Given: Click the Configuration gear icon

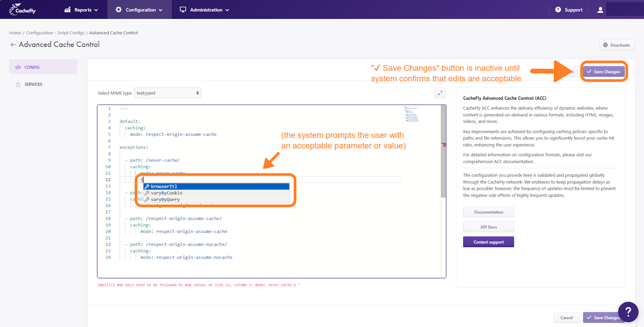Looking at the screenshot, I should point(118,10).
